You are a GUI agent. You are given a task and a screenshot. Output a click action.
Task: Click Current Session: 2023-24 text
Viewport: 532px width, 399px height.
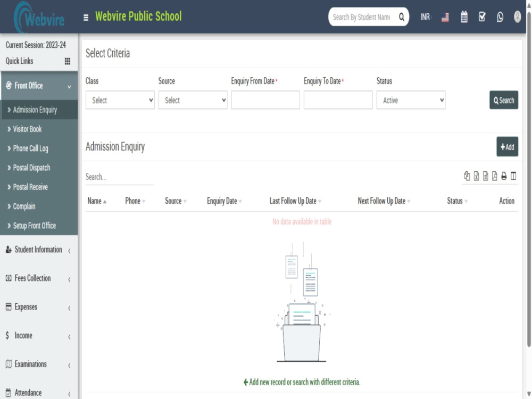coord(36,45)
